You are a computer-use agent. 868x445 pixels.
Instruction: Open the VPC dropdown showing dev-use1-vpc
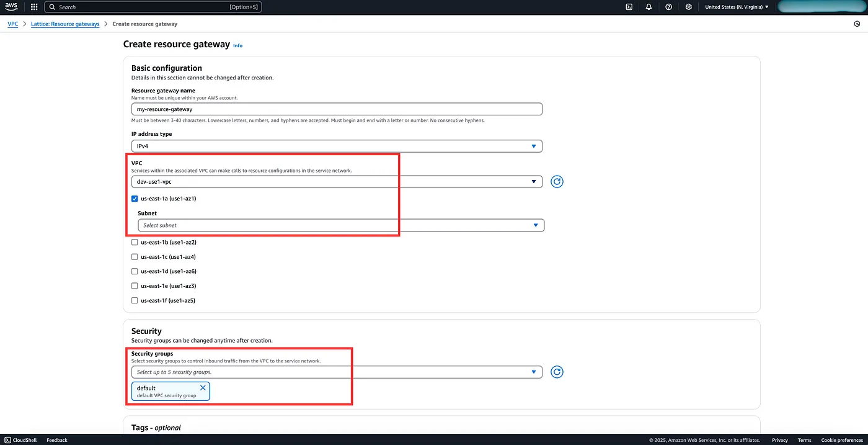click(337, 182)
